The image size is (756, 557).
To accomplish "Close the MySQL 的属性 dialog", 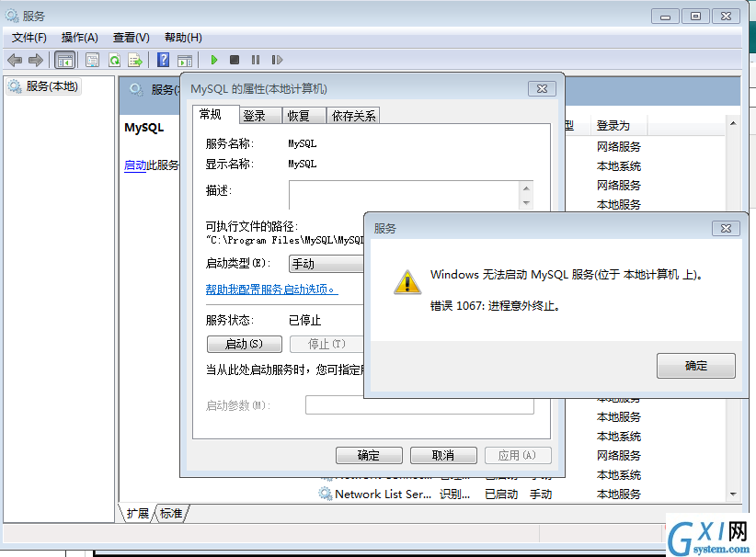I will 542,88.
